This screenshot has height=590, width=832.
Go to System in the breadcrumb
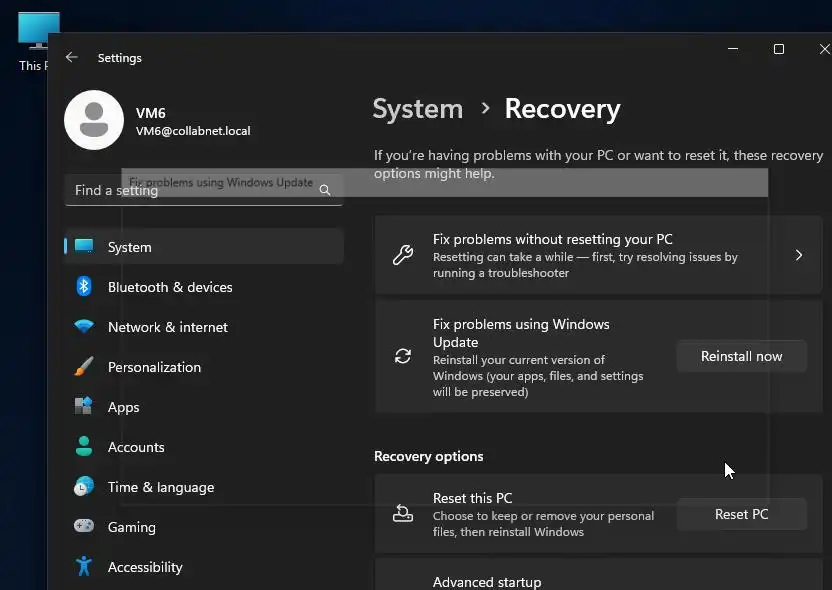[x=418, y=109]
